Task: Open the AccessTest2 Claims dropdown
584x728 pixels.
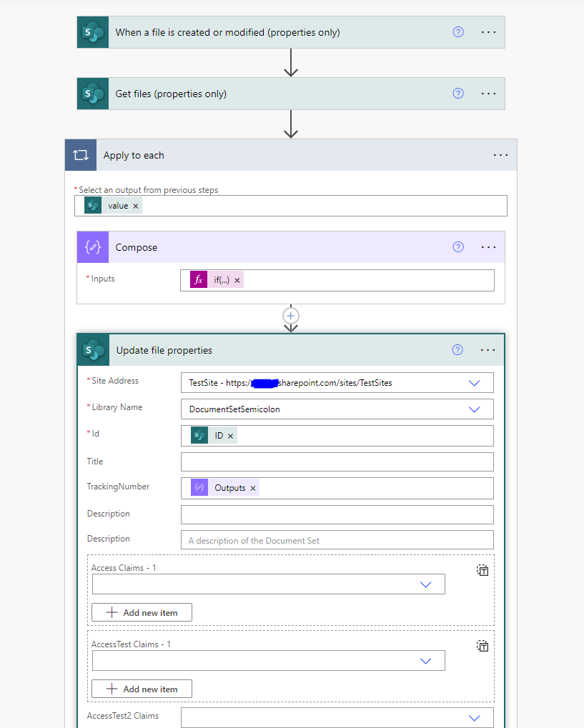Action: [473, 717]
